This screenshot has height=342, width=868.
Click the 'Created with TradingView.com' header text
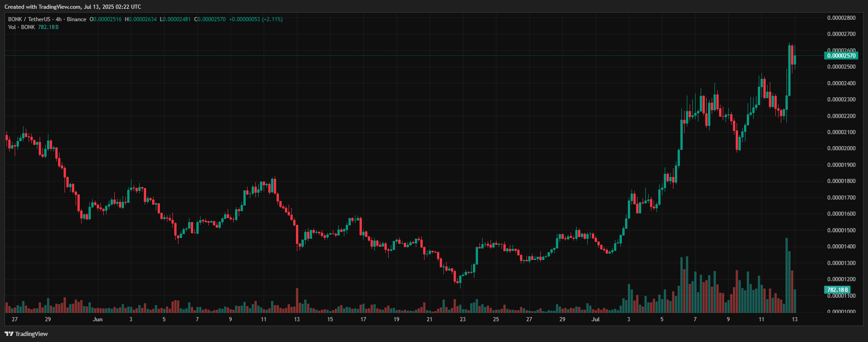(73, 7)
